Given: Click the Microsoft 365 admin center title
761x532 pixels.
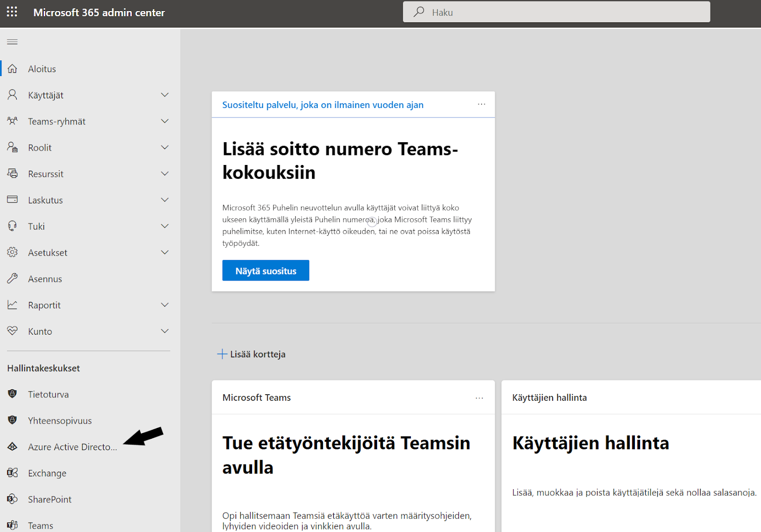Looking at the screenshot, I should pyautogui.click(x=99, y=12).
